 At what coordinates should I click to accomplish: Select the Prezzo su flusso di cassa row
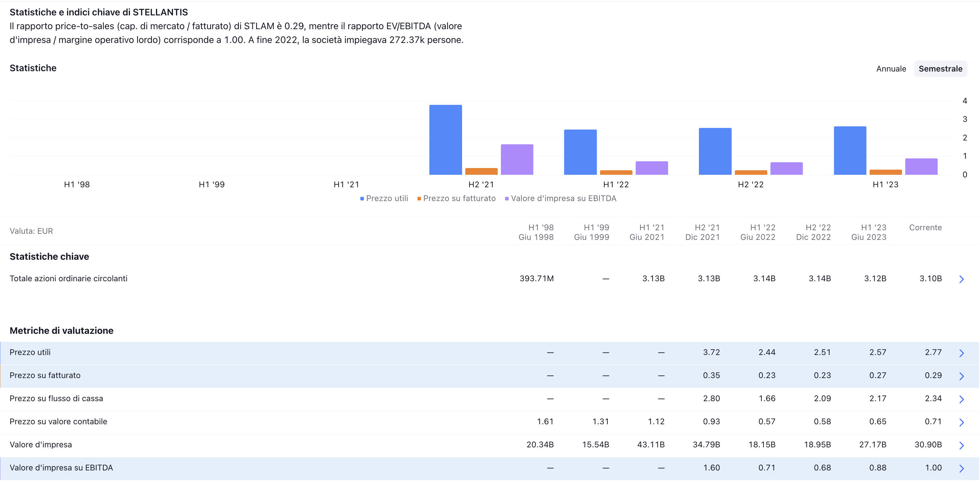point(56,399)
